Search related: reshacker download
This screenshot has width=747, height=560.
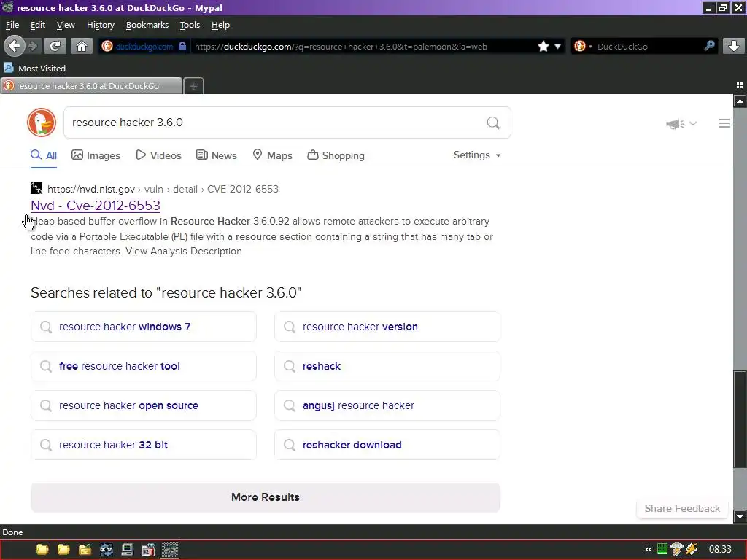coord(387,445)
